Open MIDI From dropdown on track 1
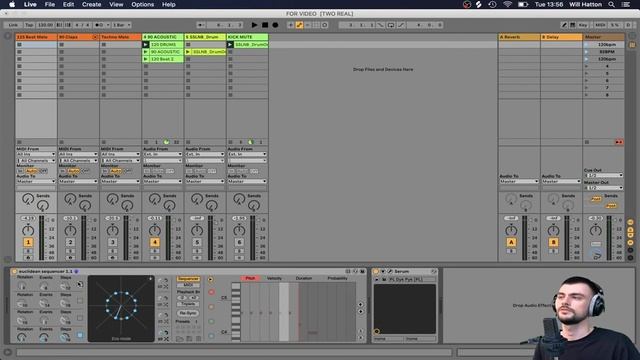This screenshot has width=640, height=360. click(x=36, y=154)
